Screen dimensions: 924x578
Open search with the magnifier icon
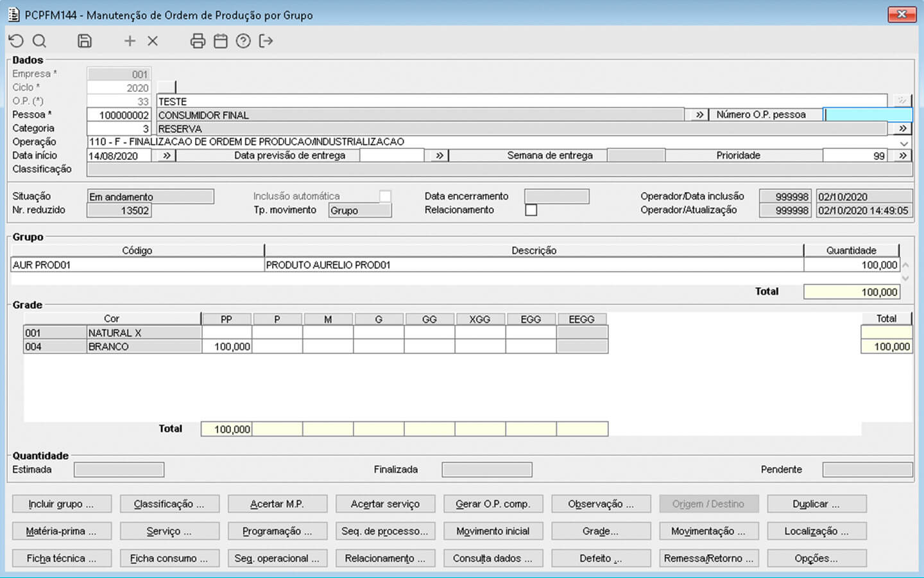40,41
